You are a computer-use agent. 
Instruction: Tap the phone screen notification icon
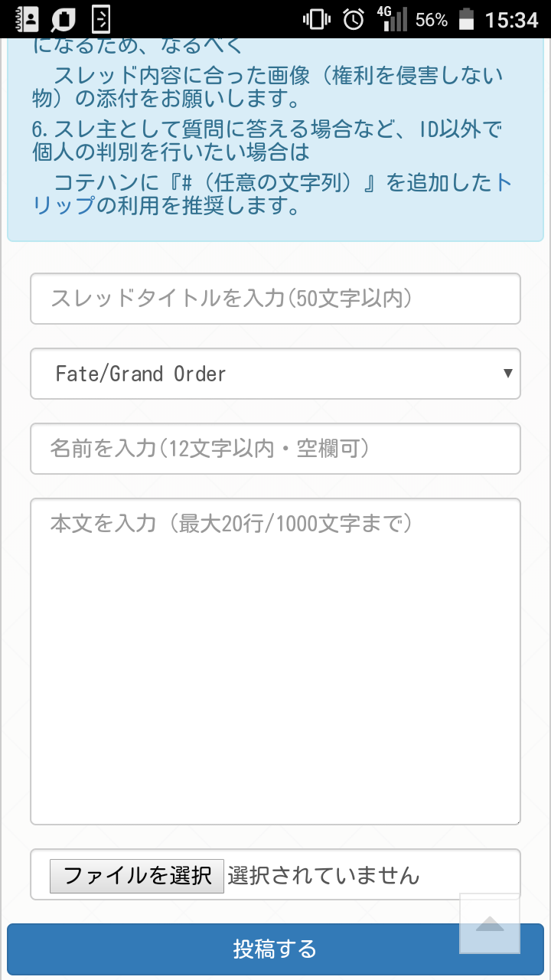tap(101, 18)
